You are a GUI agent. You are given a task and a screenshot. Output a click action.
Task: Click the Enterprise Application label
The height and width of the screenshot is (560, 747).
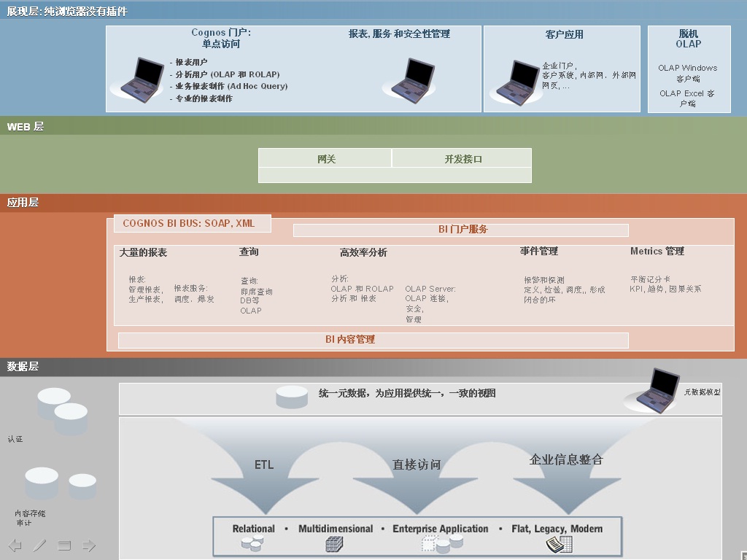[x=440, y=529]
